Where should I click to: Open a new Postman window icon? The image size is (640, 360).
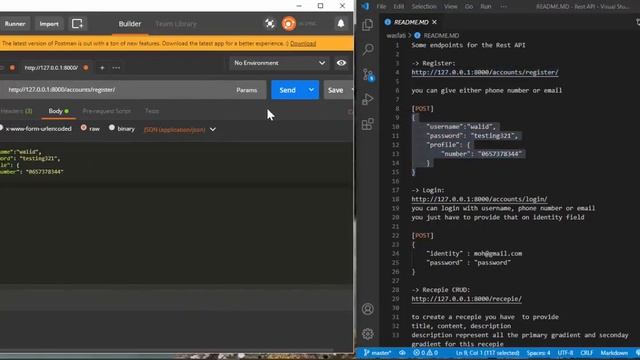coord(78,24)
